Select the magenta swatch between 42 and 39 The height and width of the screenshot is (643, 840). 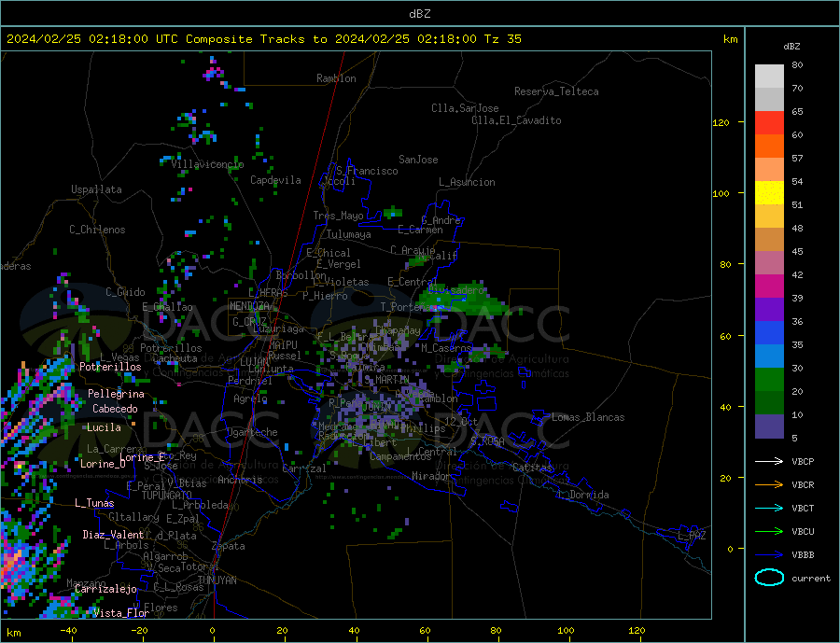769,287
